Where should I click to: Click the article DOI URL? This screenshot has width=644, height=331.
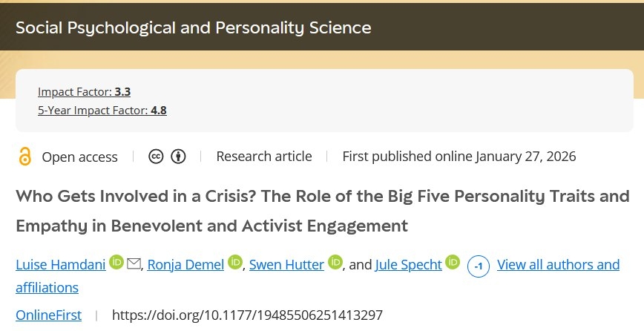click(247, 315)
